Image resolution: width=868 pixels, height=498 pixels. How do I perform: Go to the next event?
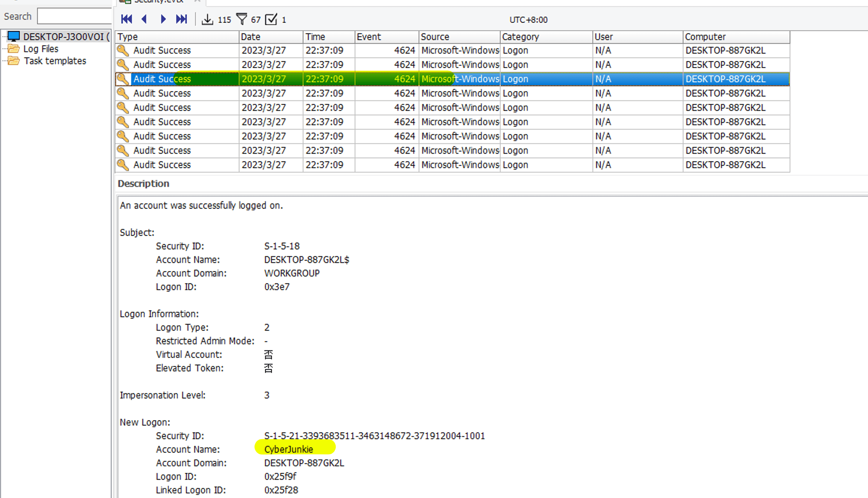163,19
